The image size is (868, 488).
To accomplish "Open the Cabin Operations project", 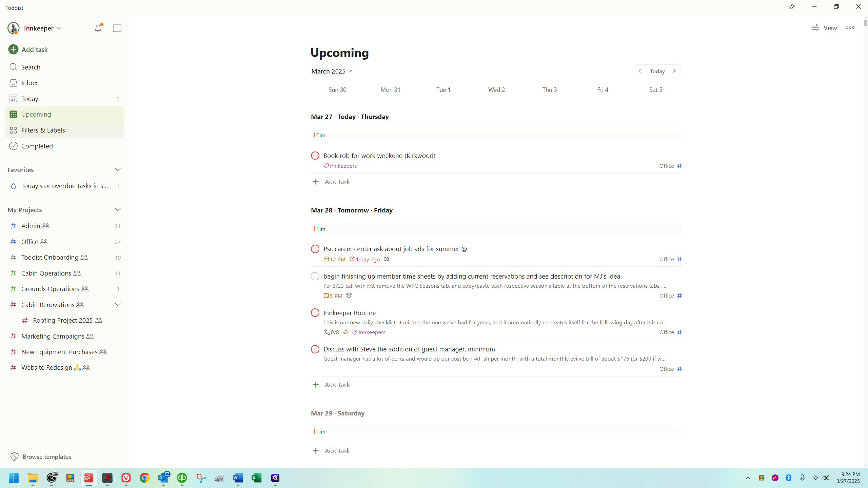I will point(65,273).
